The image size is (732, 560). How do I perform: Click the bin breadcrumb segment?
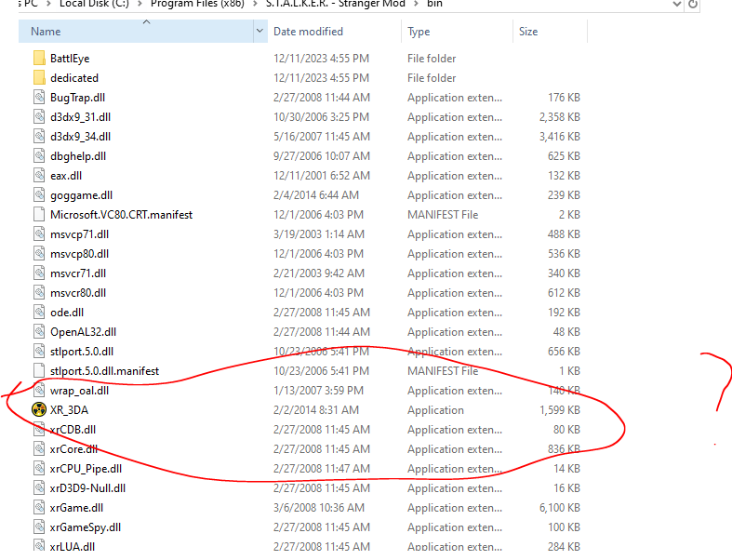pyautogui.click(x=434, y=4)
